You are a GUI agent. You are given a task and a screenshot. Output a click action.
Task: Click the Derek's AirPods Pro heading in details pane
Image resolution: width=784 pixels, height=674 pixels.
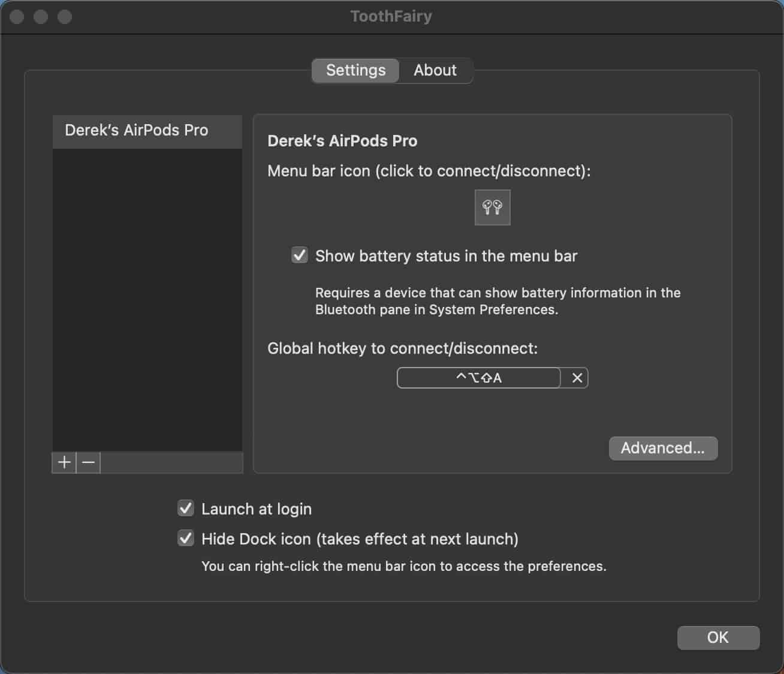(x=342, y=141)
